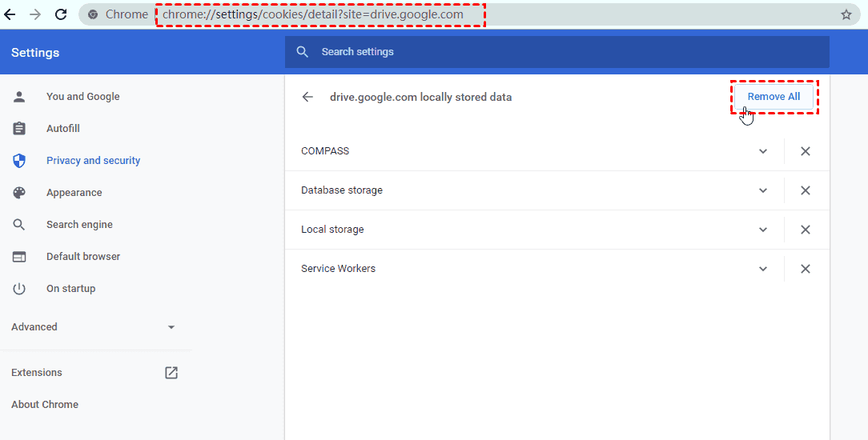This screenshot has height=440, width=868.
Task: Click into the Search settings field
Action: click(561, 52)
